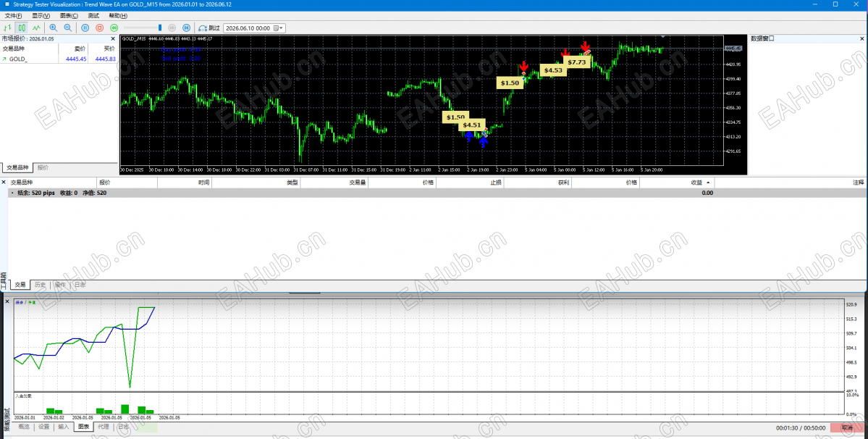This screenshot has height=439, width=868.
Task: Switch chart to line chart mode
Action: click(x=36, y=28)
